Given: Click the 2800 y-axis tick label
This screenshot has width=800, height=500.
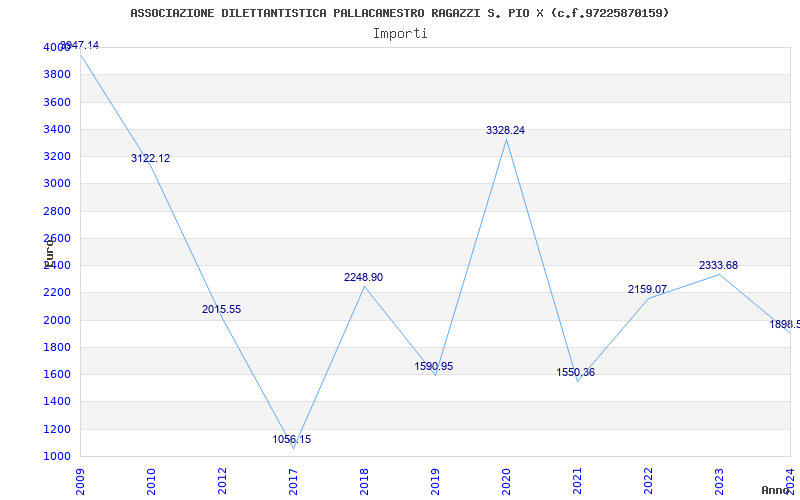Looking at the screenshot, I should click(x=57, y=211).
